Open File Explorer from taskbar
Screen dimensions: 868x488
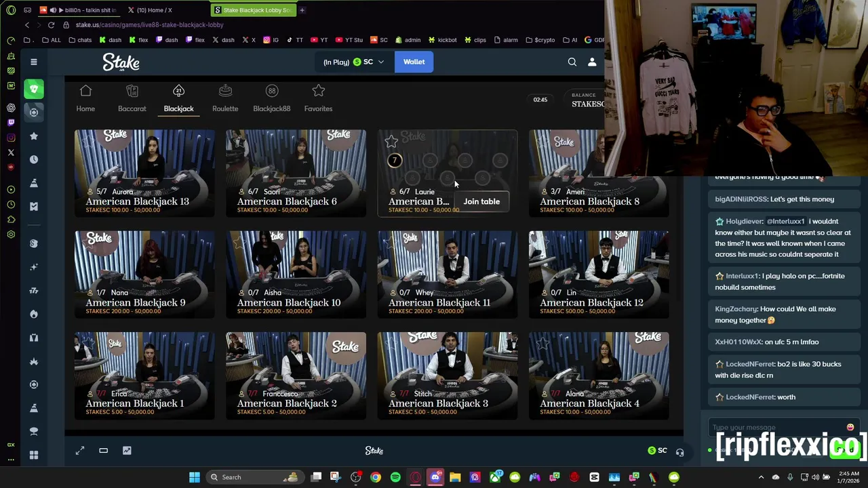pyautogui.click(x=455, y=477)
